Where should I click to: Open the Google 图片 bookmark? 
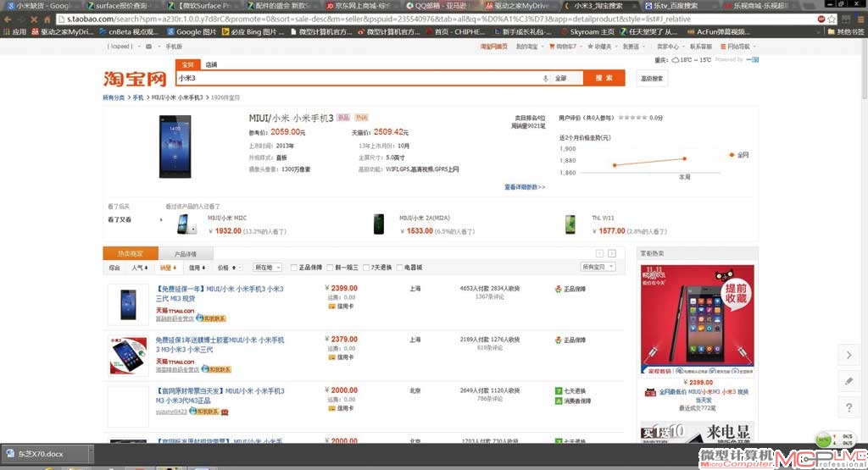192,32
